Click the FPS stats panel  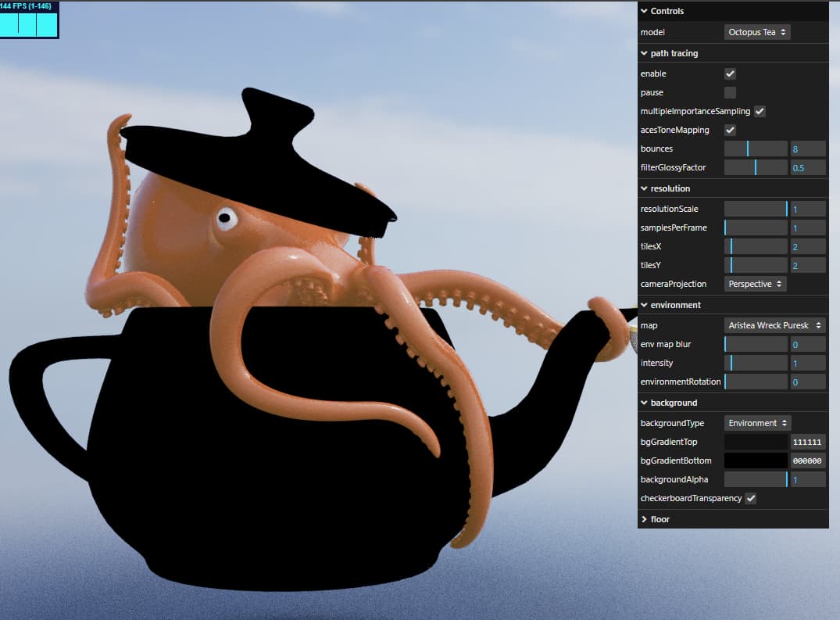(x=29, y=20)
